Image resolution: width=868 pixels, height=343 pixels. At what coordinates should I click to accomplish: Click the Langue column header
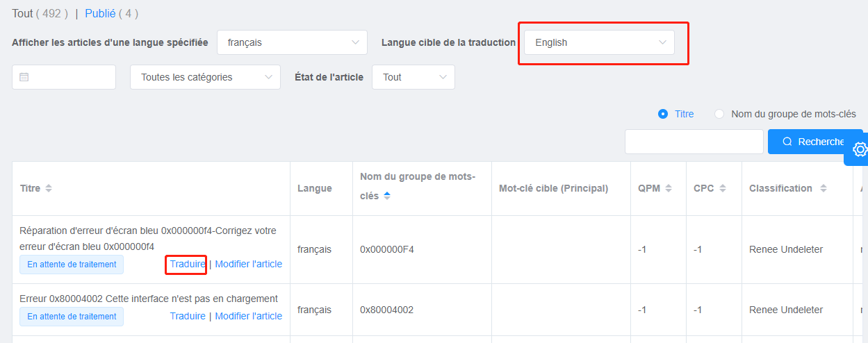pyautogui.click(x=315, y=188)
